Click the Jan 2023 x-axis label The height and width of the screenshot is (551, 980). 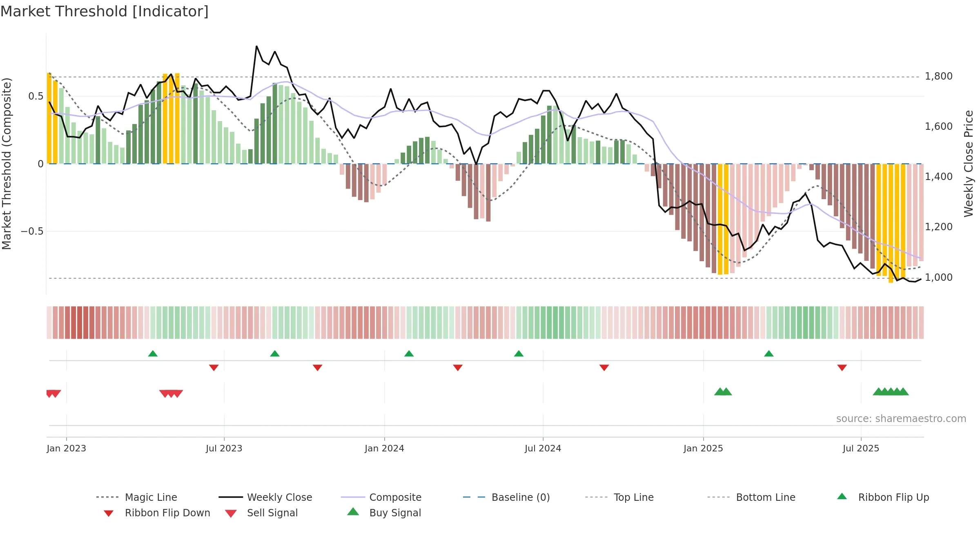[67, 448]
